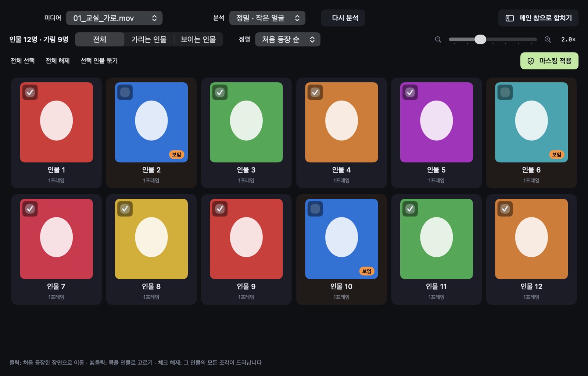Screen dimensions: 588x376
Task: Click the shield icon on 마스킹 적용
Action: (530, 61)
